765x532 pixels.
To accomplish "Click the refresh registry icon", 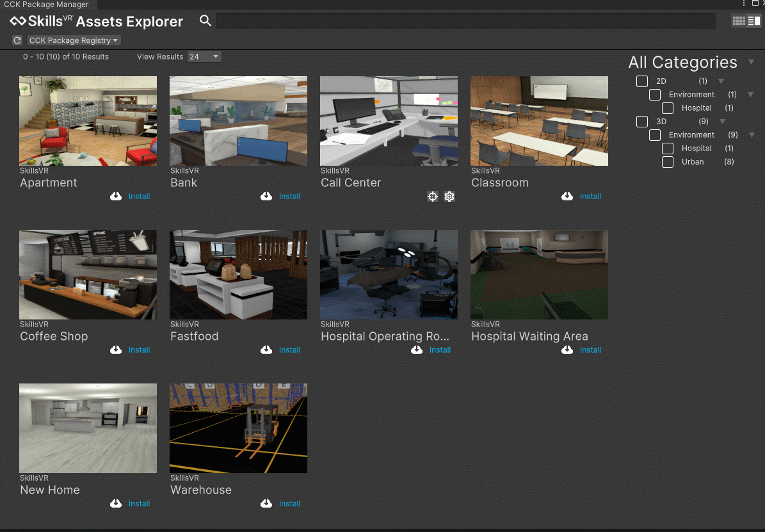I will (17, 40).
